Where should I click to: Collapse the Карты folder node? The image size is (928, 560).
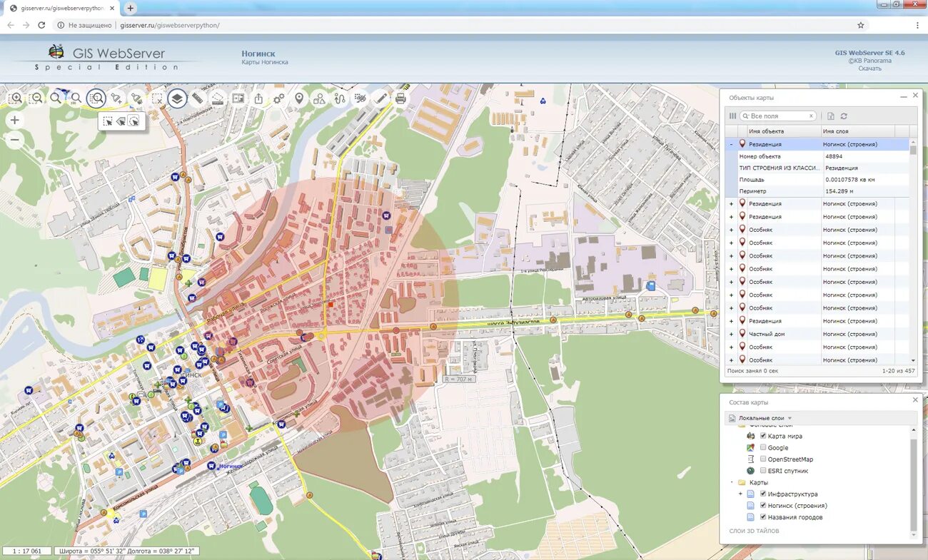point(731,482)
